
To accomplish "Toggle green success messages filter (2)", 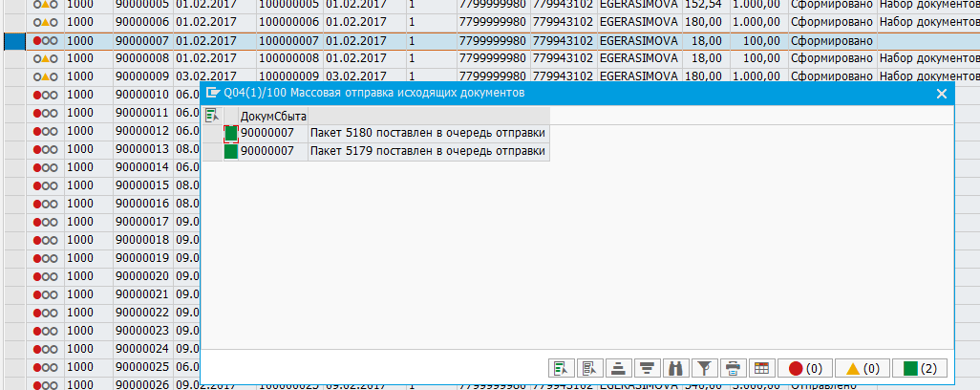I will [x=919, y=368].
